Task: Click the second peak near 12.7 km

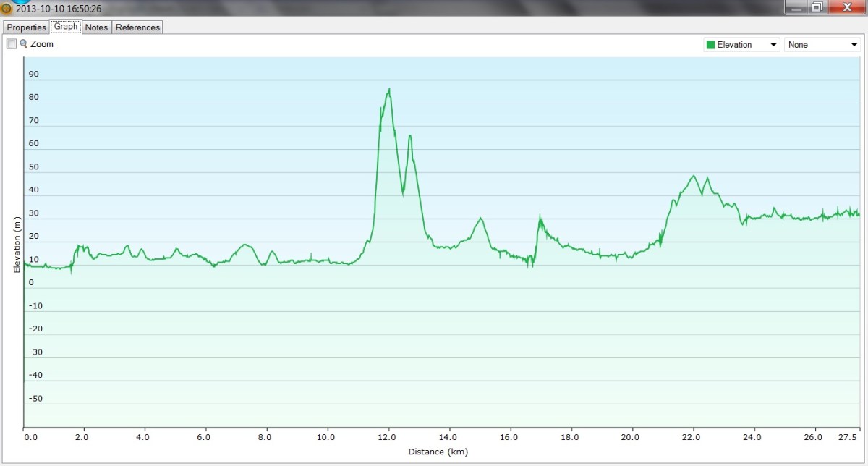Action: click(409, 135)
